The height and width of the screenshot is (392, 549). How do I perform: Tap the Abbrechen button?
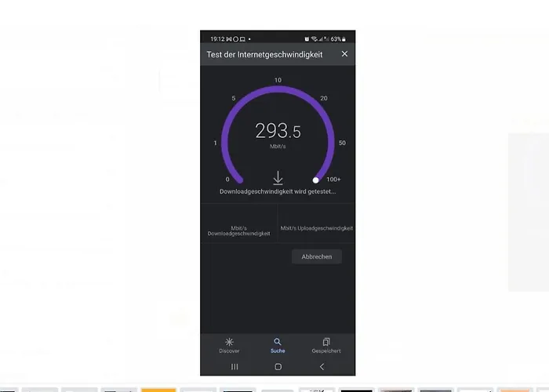pyautogui.click(x=317, y=256)
